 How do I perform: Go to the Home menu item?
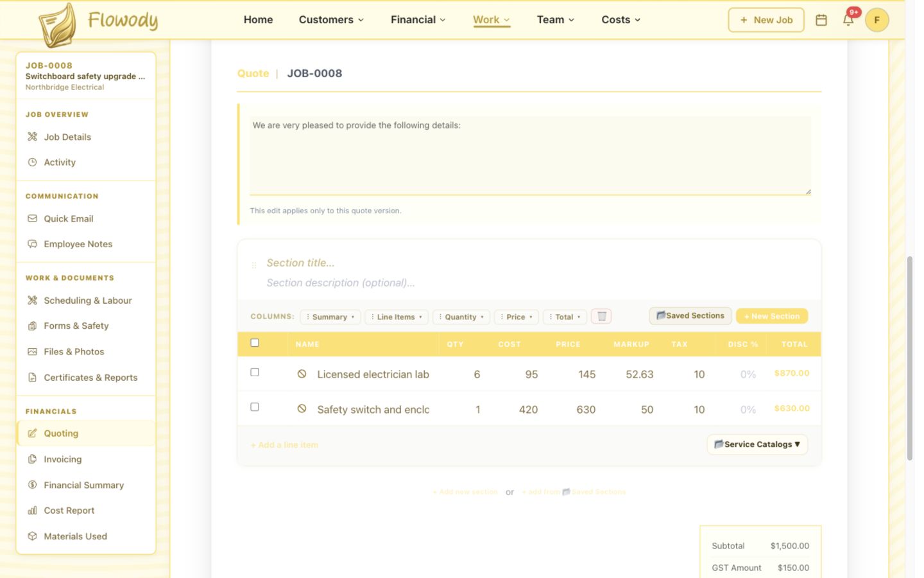tap(258, 20)
